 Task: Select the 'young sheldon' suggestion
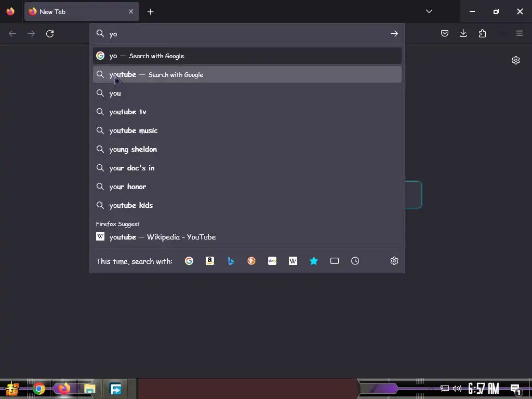tap(247, 149)
